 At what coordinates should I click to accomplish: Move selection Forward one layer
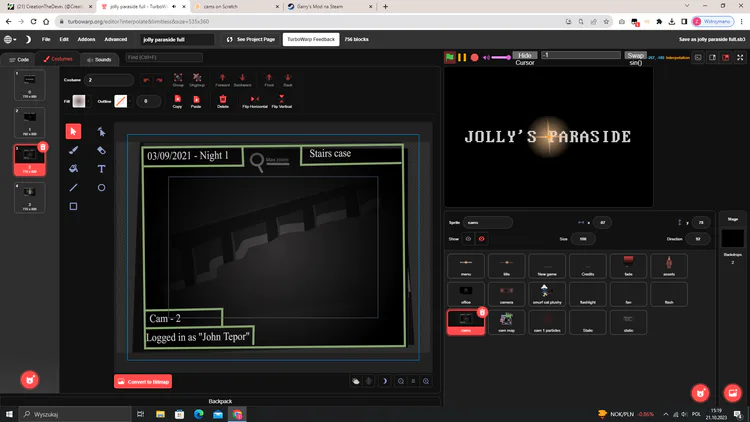pos(222,79)
